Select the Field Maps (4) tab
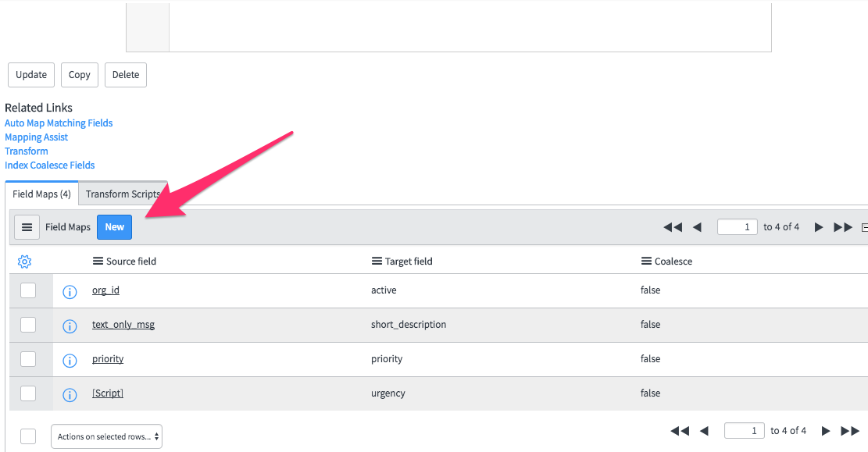 tap(42, 194)
